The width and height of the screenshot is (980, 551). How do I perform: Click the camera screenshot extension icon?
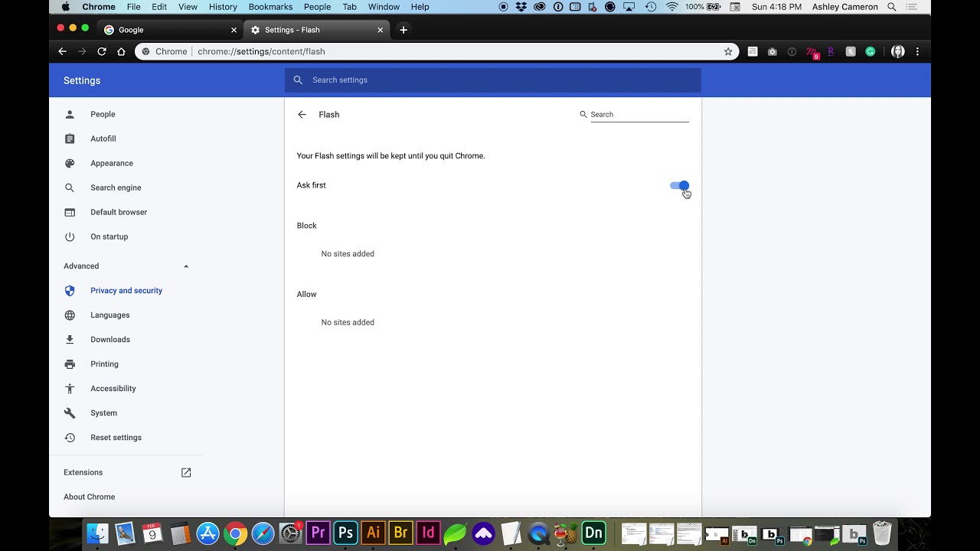coord(772,51)
